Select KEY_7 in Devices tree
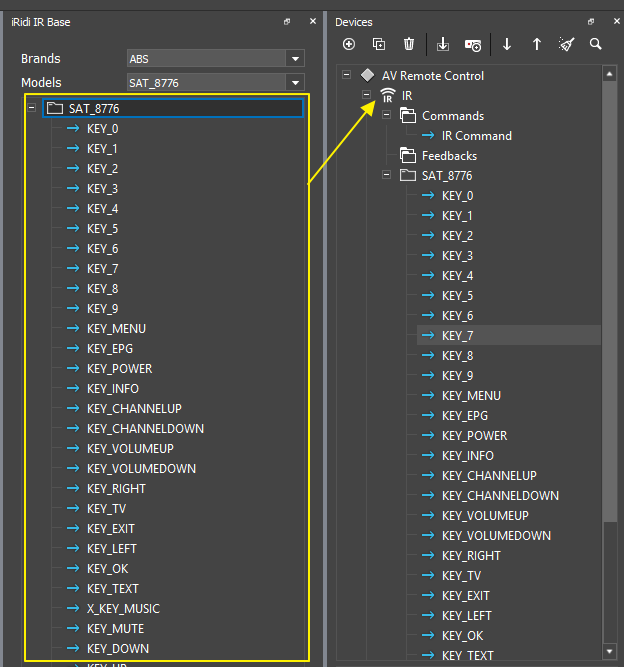The image size is (624, 667). click(457, 336)
